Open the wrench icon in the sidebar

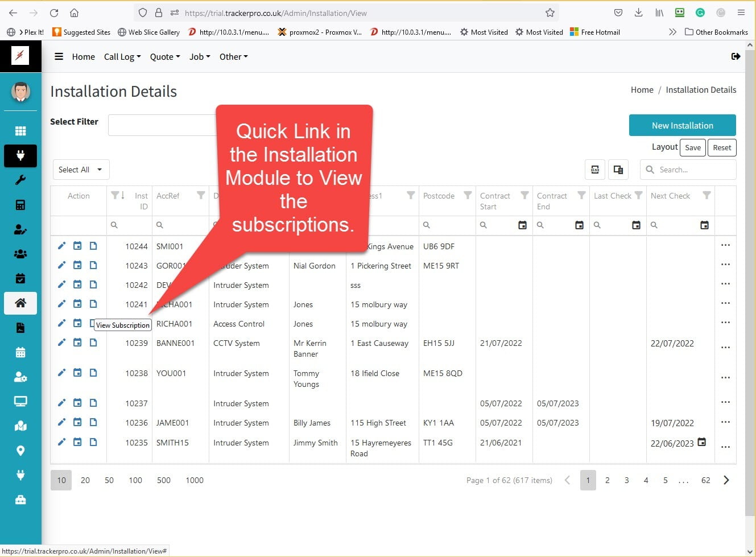[x=20, y=180]
